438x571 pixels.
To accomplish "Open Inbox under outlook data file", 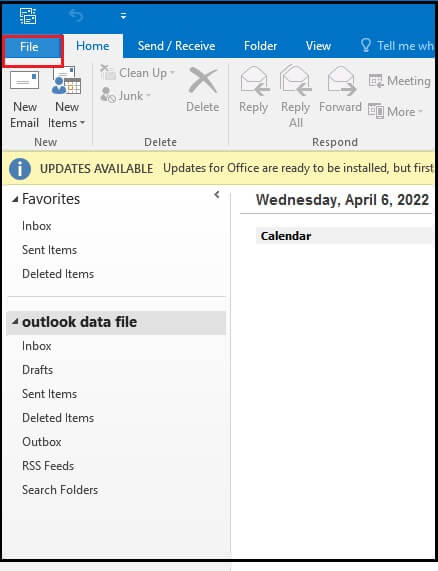I will [x=36, y=346].
